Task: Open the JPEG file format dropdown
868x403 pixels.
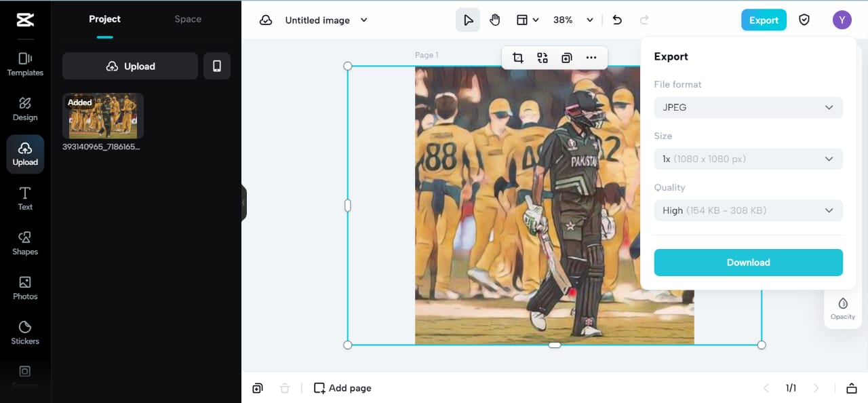Action: (x=749, y=107)
